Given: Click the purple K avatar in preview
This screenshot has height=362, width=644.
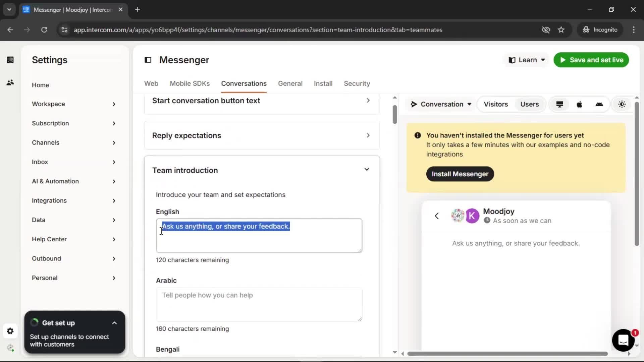Looking at the screenshot, I should point(472,216).
